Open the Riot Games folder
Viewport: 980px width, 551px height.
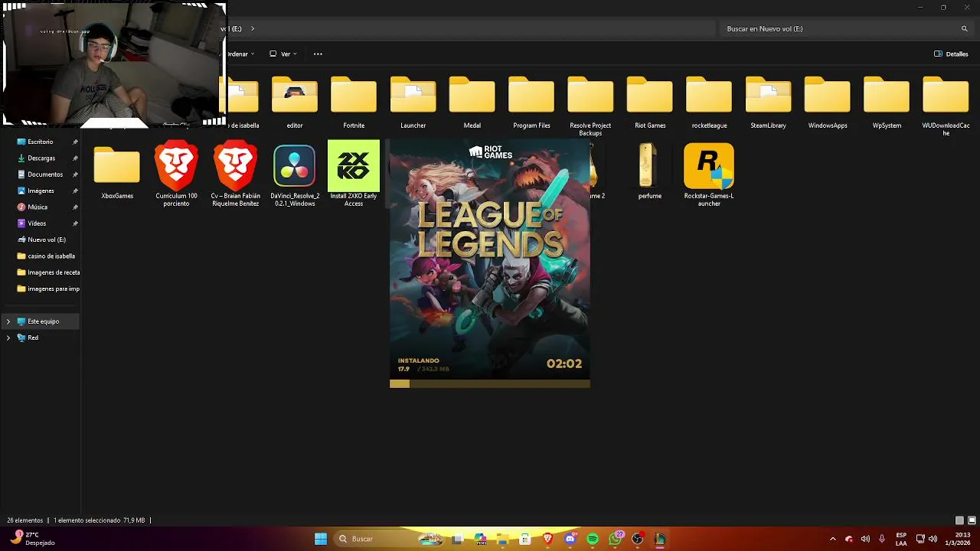pyautogui.click(x=650, y=103)
